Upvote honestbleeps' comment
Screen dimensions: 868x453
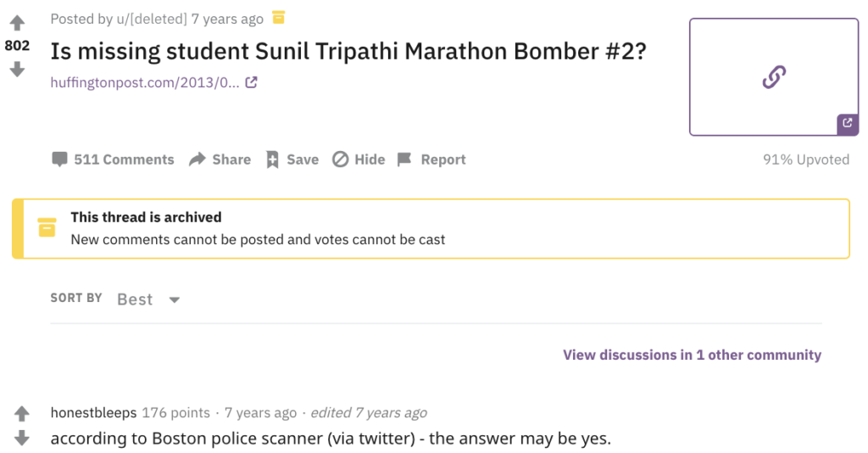click(21, 413)
